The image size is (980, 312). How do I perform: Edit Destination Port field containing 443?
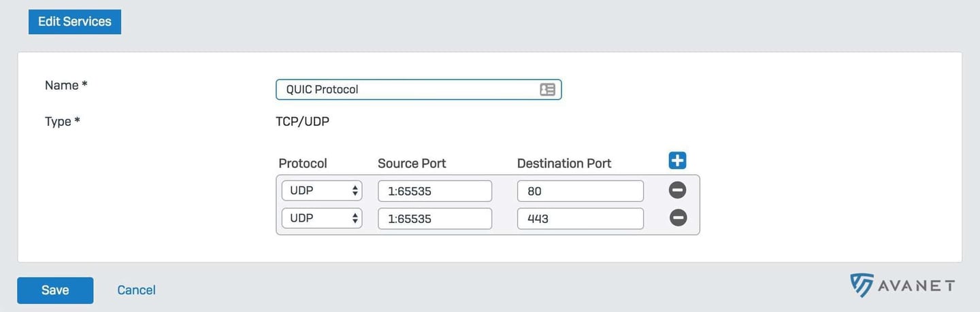[581, 218]
